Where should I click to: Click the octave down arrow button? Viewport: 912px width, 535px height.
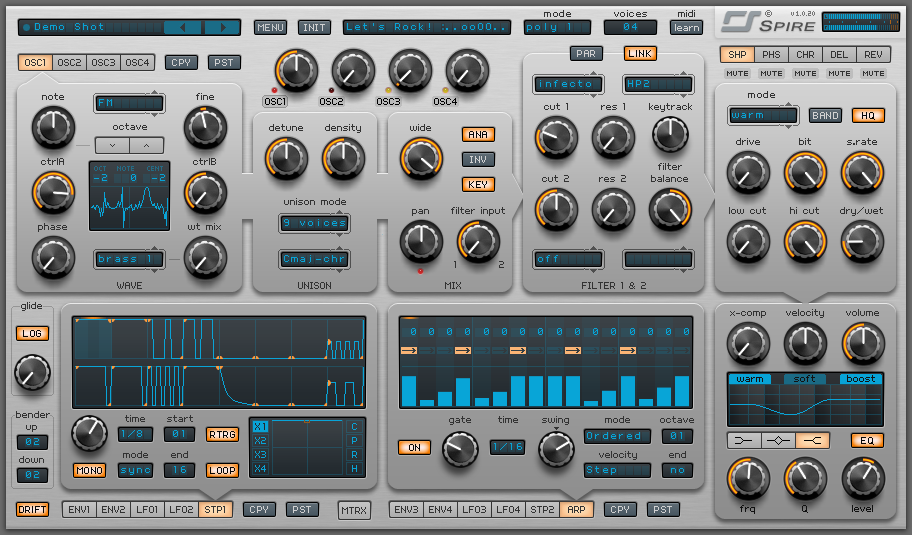[112, 145]
